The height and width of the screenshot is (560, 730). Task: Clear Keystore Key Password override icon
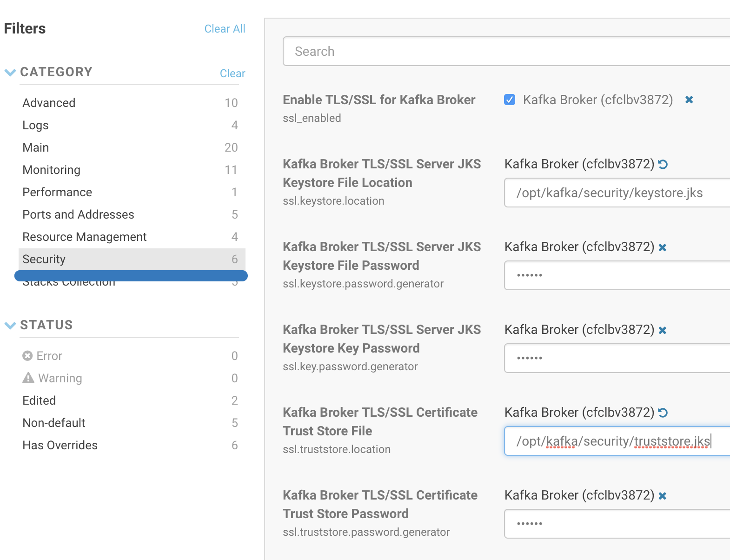tap(663, 330)
